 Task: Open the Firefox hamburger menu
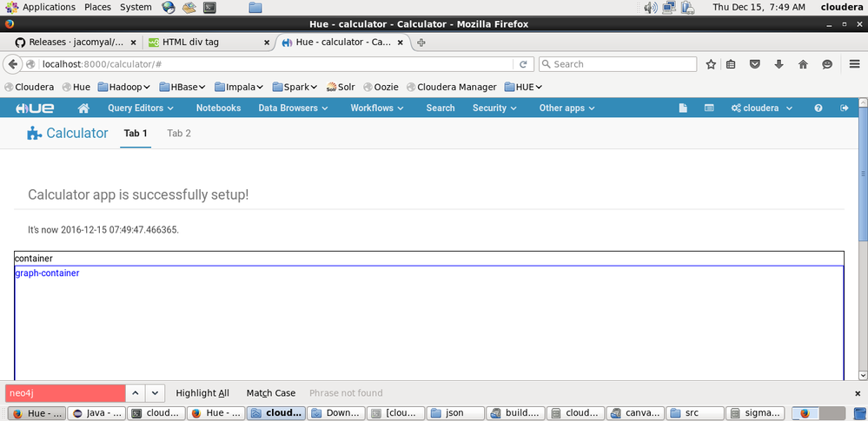(x=854, y=64)
